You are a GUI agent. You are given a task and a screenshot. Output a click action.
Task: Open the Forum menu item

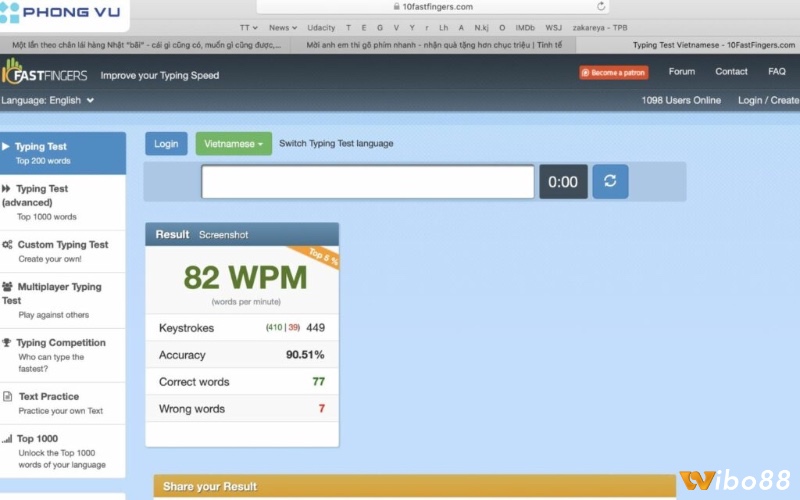[682, 72]
